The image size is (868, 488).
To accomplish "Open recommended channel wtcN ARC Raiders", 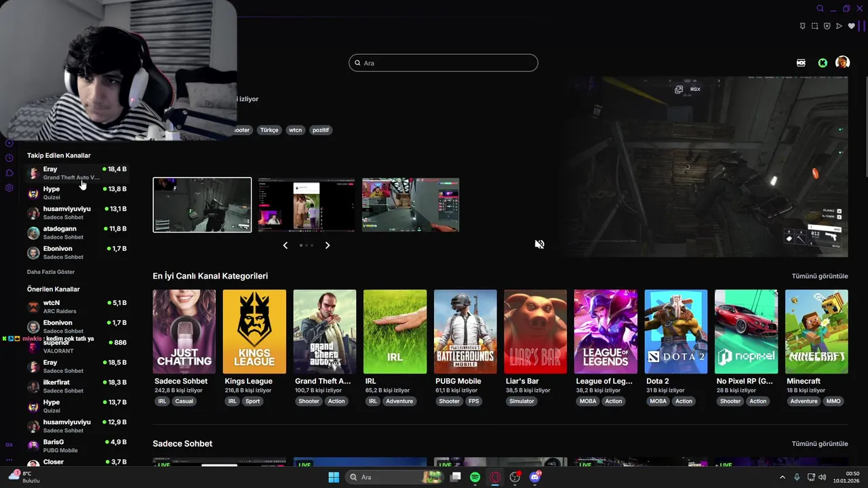I will 77,307.
